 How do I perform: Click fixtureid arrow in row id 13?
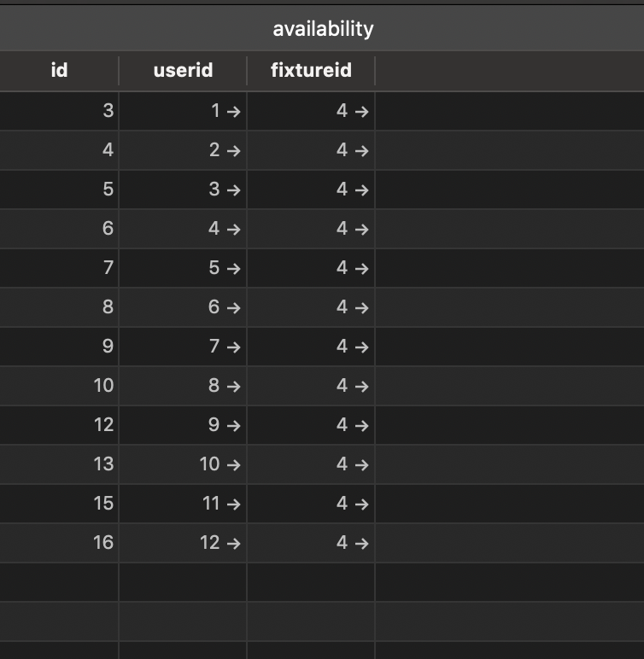[x=361, y=464]
